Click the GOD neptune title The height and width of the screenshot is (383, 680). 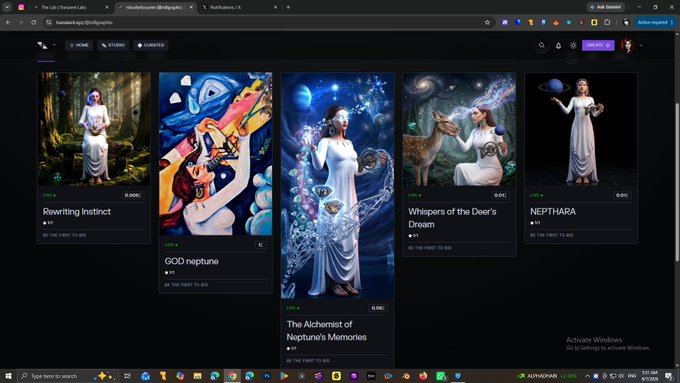[x=191, y=261]
